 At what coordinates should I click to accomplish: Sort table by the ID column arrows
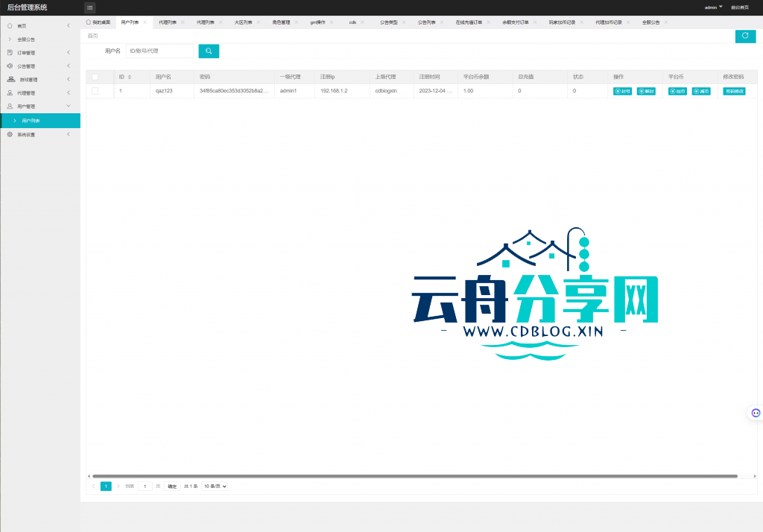coord(130,77)
